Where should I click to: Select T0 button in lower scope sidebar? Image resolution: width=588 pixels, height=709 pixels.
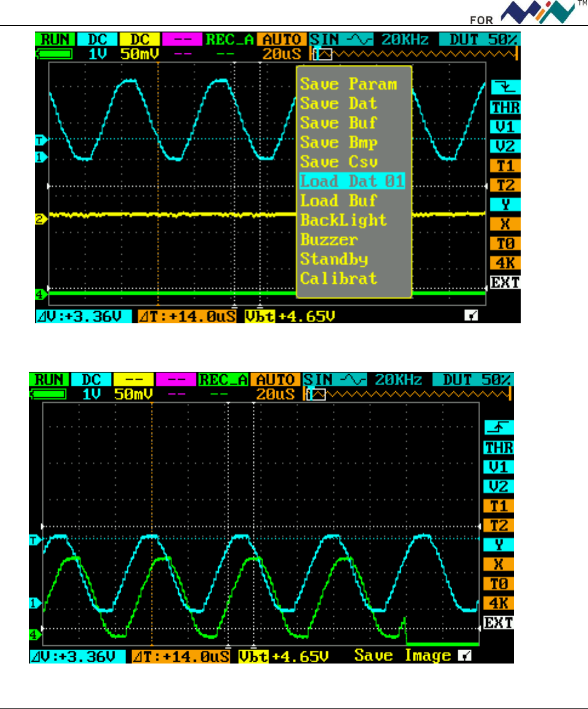[499, 583]
